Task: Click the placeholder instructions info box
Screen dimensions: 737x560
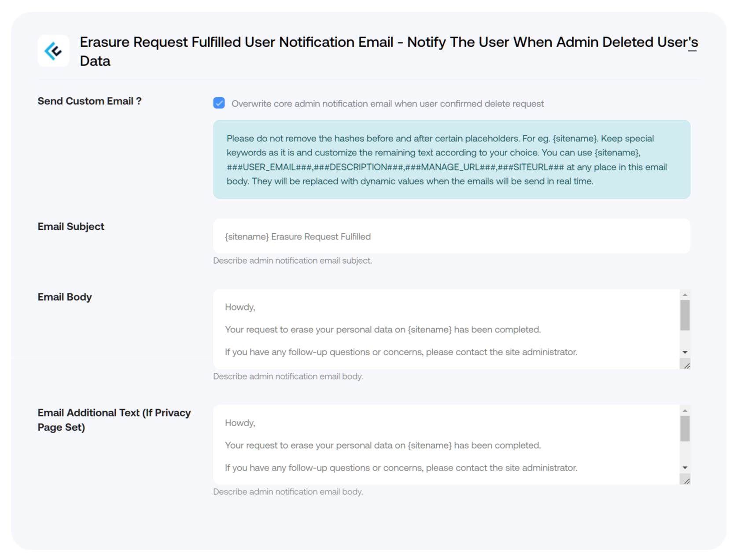Action: coord(452,159)
